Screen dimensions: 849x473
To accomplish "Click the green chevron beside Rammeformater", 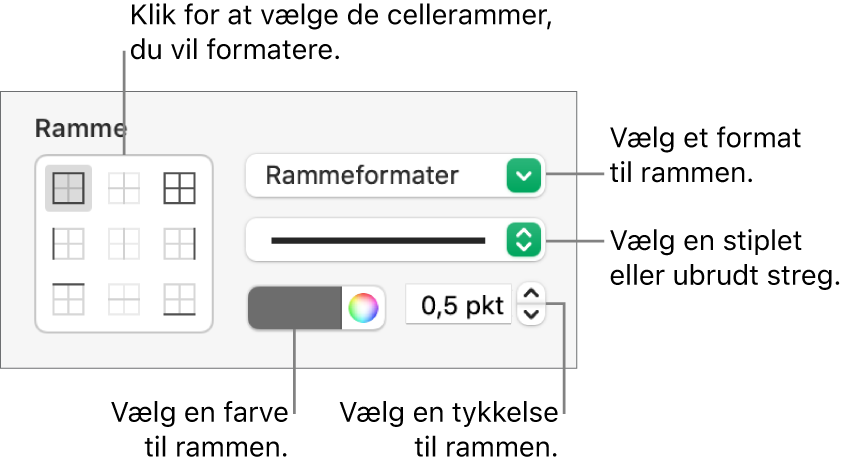I will (x=524, y=177).
